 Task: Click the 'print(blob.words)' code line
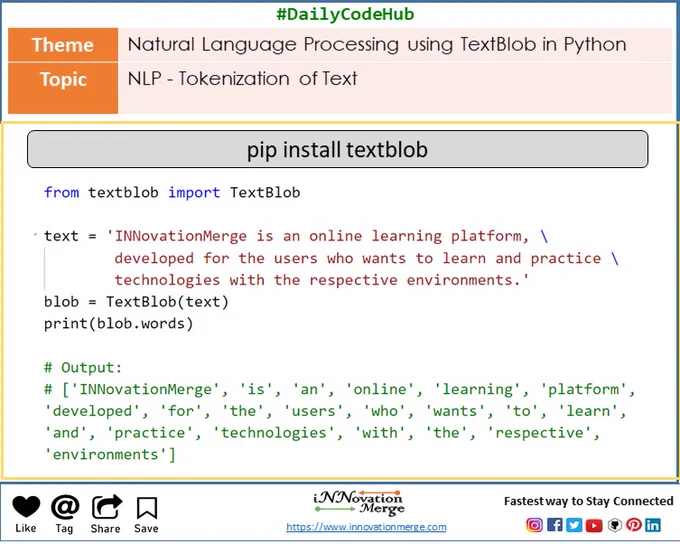coord(118,323)
